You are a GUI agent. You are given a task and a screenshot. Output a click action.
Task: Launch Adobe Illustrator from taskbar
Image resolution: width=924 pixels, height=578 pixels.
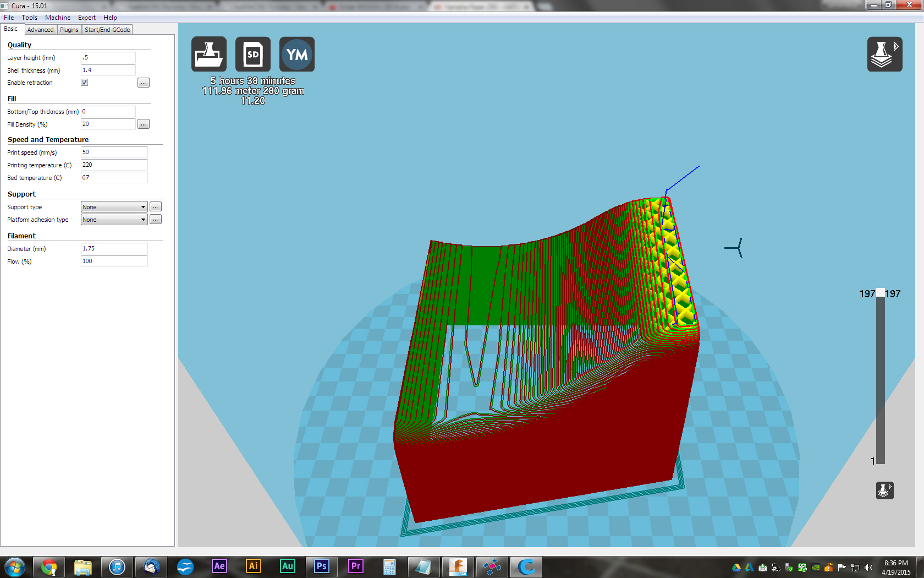click(x=254, y=566)
